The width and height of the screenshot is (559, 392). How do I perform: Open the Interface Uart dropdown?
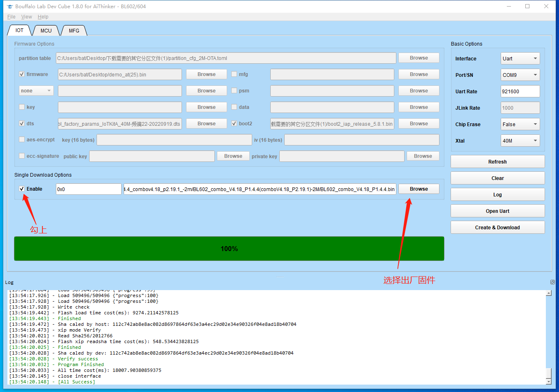pos(520,59)
